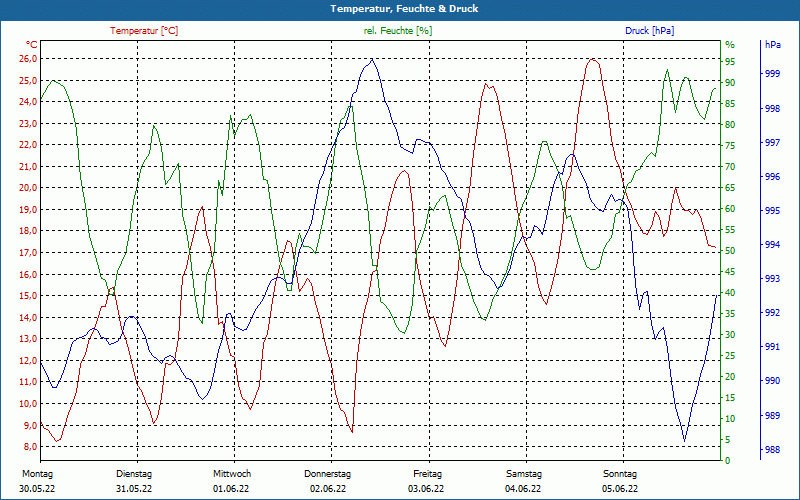Click the '991' pressure axis value
This screenshot has width=800, height=500.
[772, 346]
